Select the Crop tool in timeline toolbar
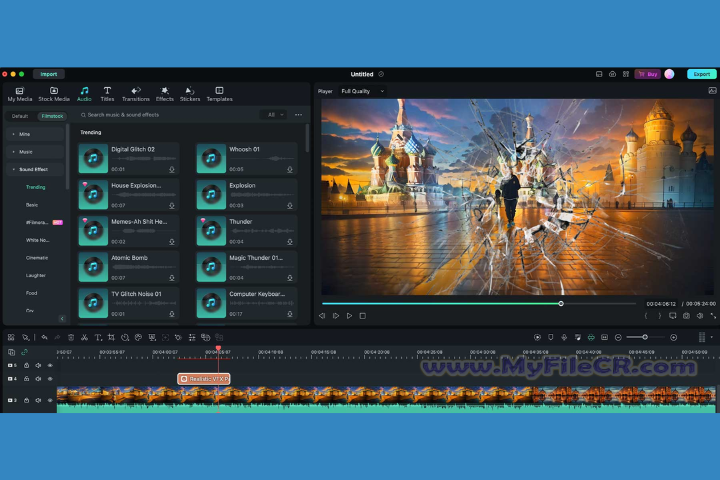720x480 pixels. coord(111,338)
